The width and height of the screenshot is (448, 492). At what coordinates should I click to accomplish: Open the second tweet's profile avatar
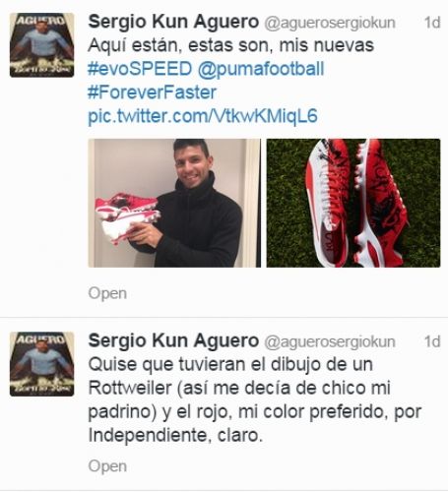41,364
